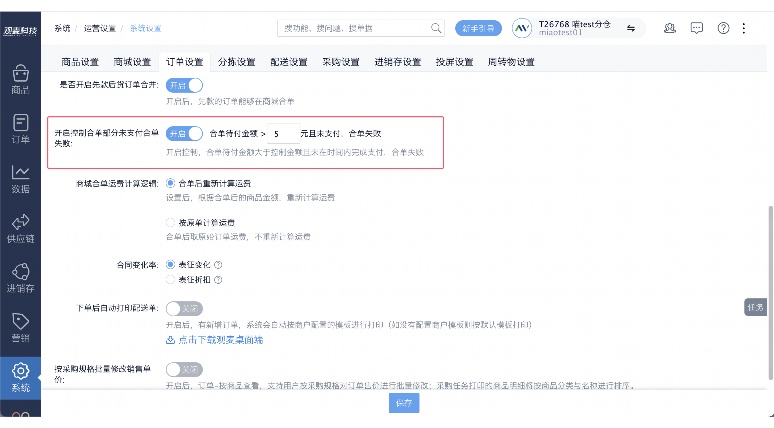Viewport: 774px width, 428px height.
Task: Open customer service headset icon
Action: click(669, 28)
